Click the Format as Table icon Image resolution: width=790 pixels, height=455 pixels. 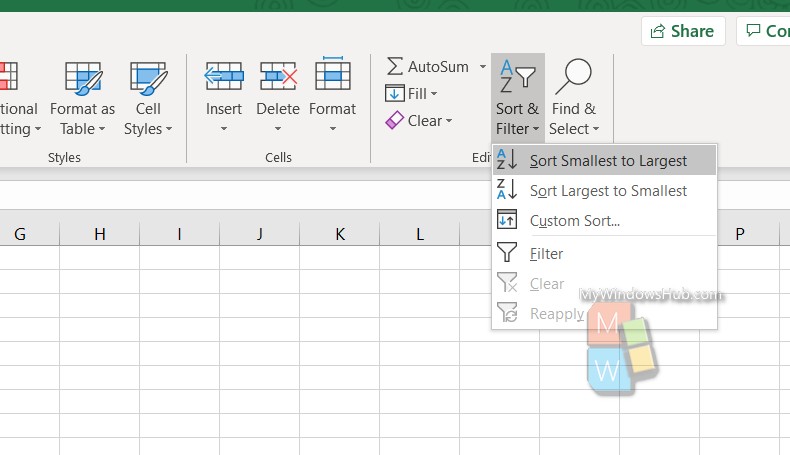pyautogui.click(x=84, y=79)
